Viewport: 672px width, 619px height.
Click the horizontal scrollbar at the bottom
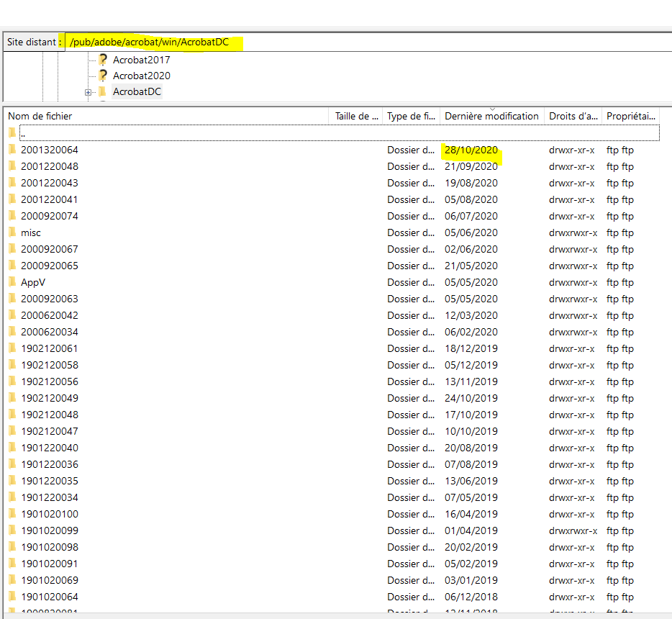336,614
